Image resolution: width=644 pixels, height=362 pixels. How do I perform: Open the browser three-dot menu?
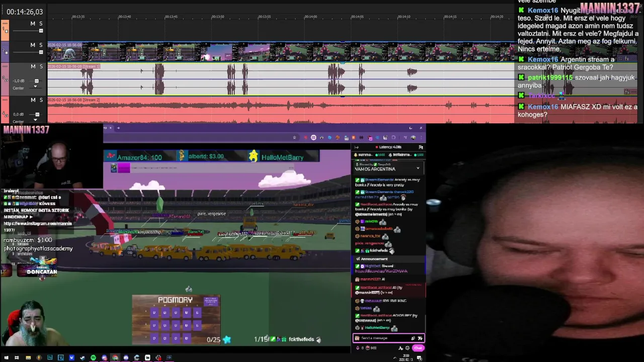421,138
